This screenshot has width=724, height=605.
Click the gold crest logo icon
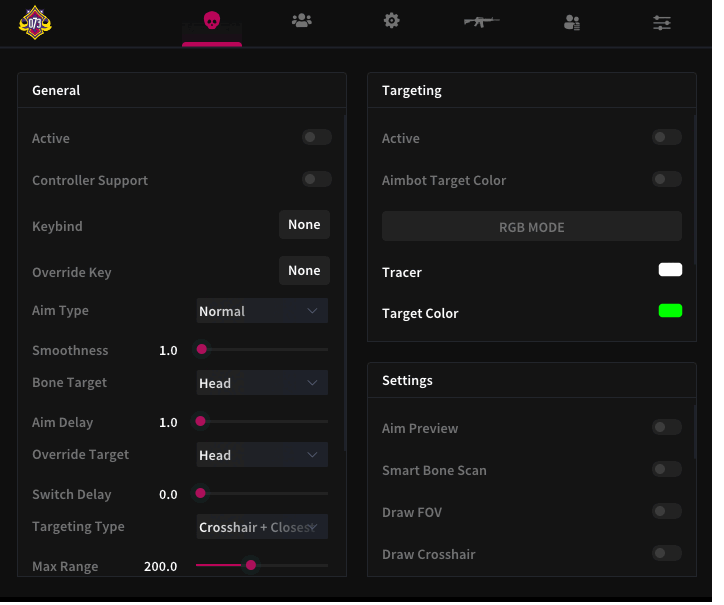pyautogui.click(x=35, y=22)
